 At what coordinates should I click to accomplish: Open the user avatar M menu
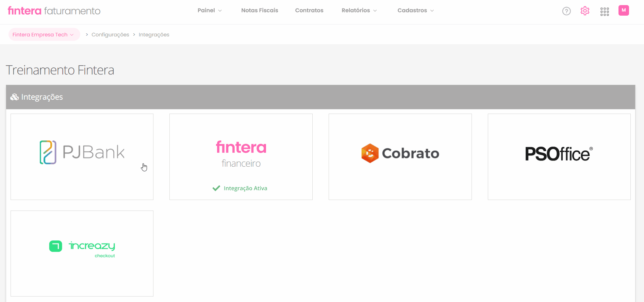coord(624,10)
